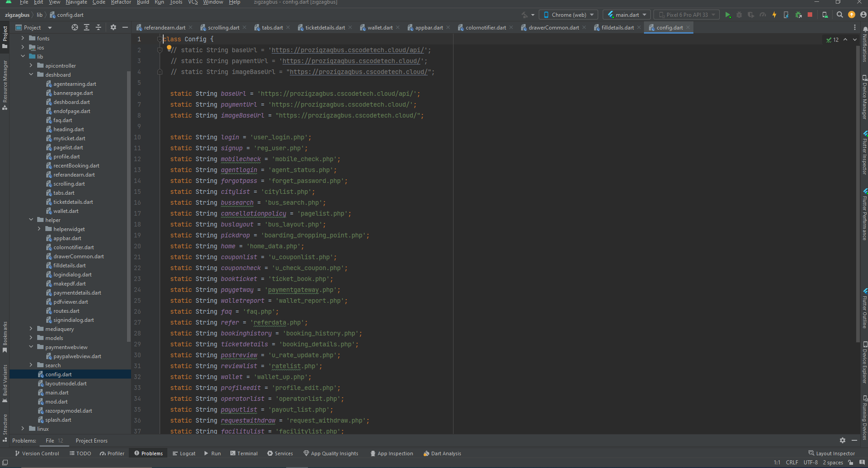Open Search Everywhere magnifier icon
The height and width of the screenshot is (468, 868).
click(x=839, y=15)
